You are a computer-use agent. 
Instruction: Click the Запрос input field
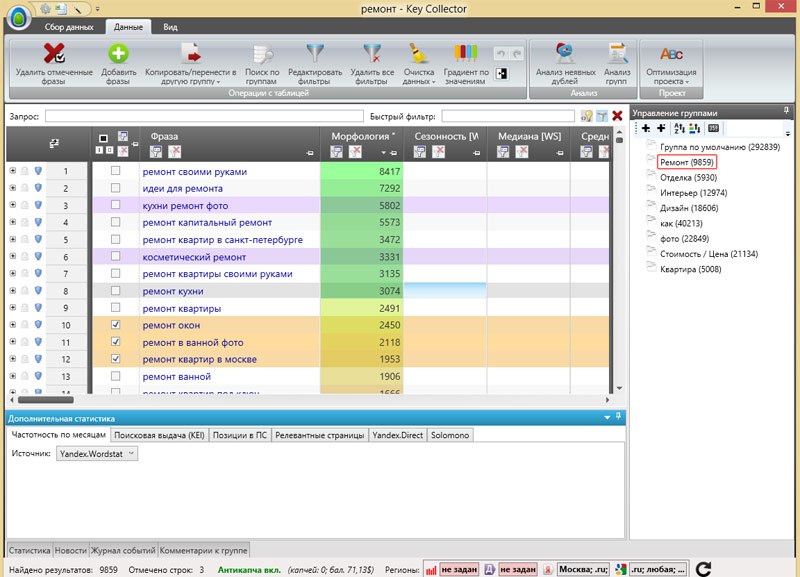click(x=204, y=116)
